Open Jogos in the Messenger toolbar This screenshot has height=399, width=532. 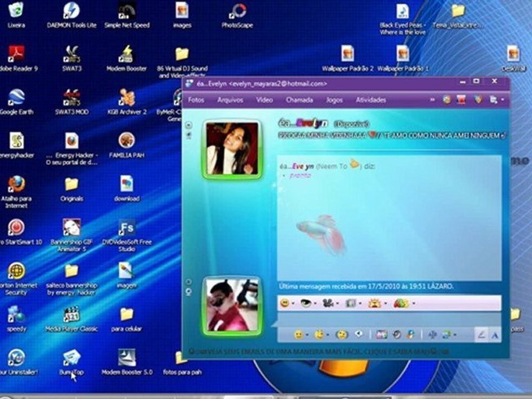pos(334,100)
